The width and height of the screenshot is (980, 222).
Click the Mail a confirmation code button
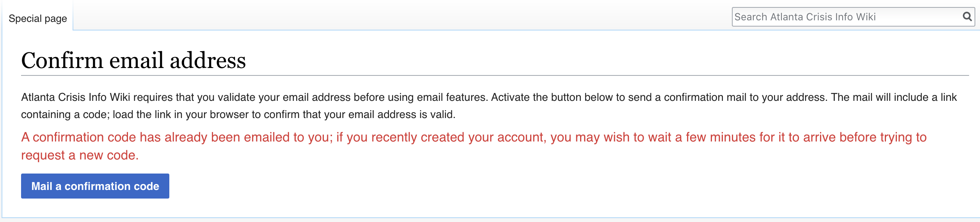coord(95,186)
